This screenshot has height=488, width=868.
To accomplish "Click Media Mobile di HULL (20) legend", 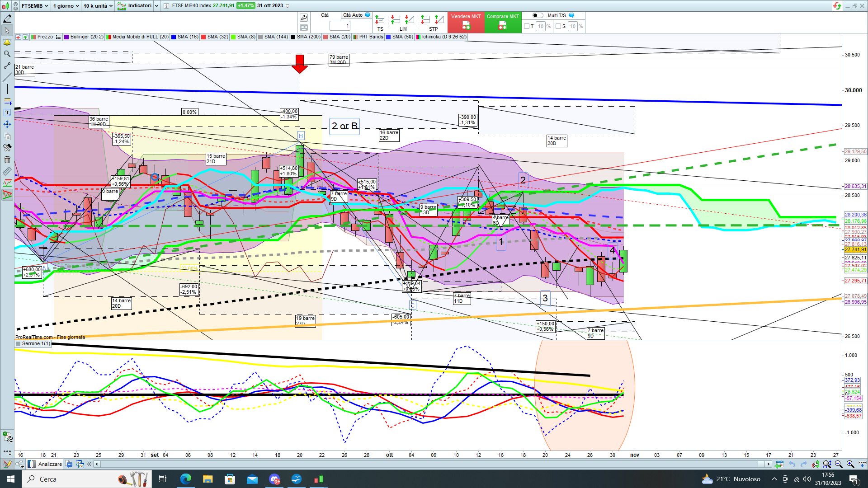I will pyautogui.click(x=137, y=37).
